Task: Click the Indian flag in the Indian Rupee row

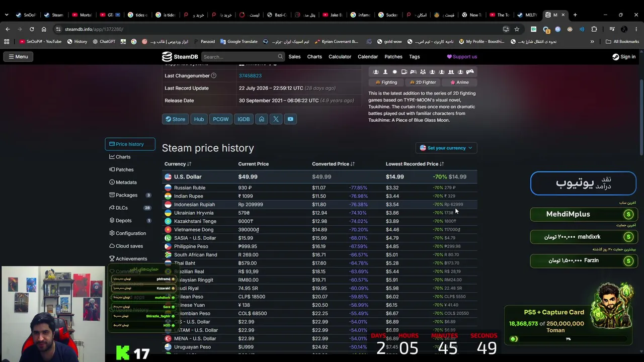Action: (x=168, y=196)
